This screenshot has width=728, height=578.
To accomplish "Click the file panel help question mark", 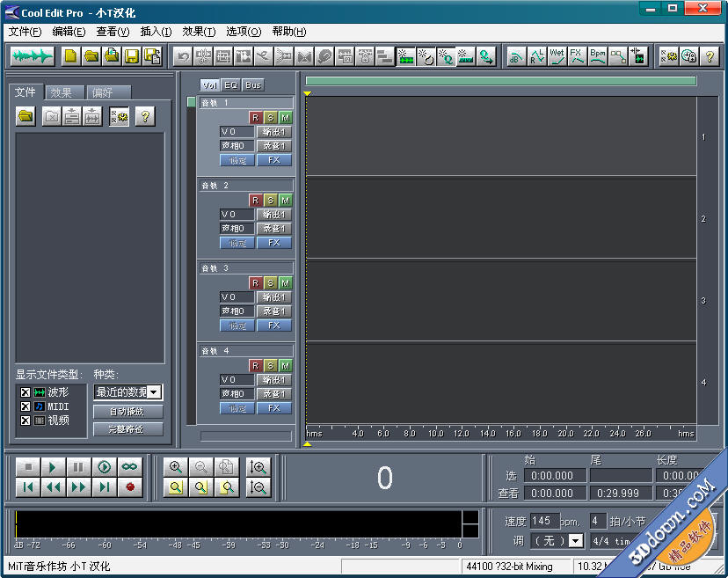I will (145, 116).
